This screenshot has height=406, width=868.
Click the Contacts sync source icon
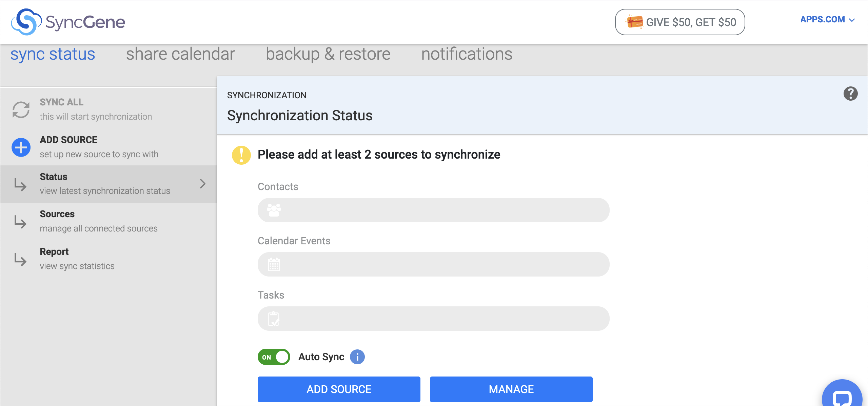click(x=274, y=210)
